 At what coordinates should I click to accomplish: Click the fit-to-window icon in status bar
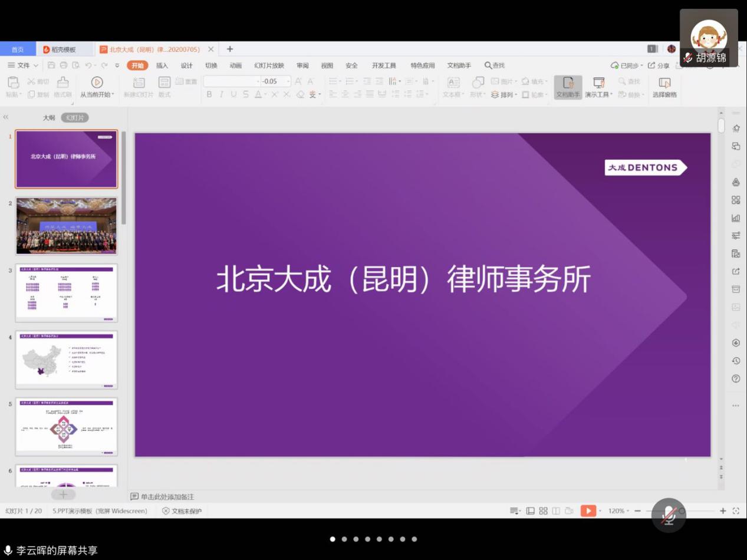pos(736,511)
